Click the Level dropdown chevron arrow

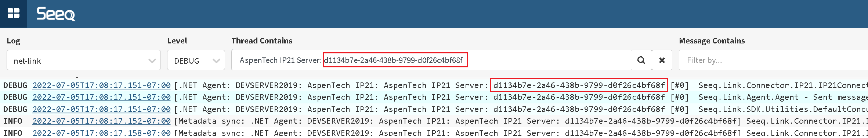216,61
